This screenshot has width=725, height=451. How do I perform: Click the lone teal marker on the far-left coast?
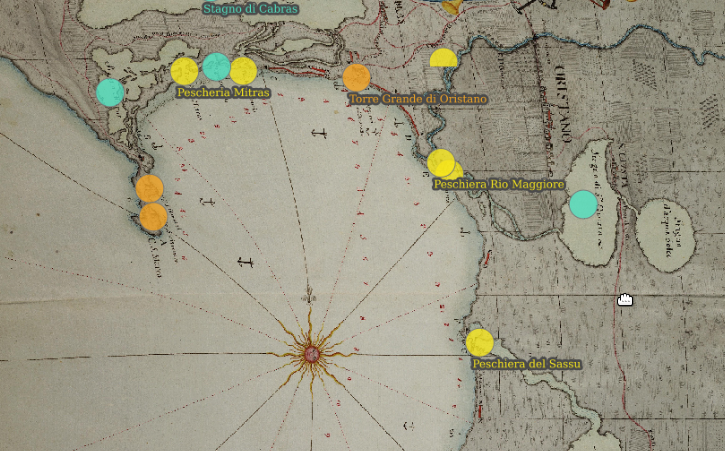click(x=110, y=93)
